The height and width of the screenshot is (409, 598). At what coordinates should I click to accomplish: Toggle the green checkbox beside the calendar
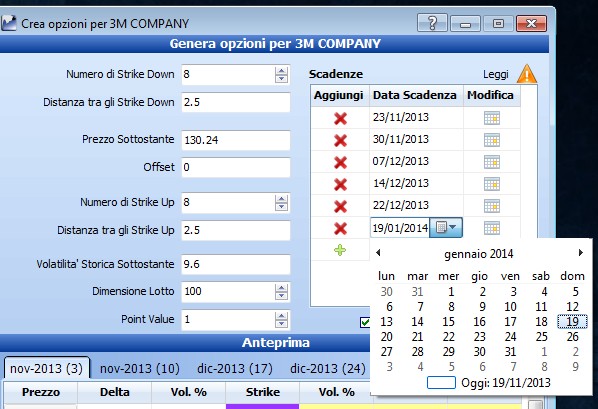pos(365,322)
